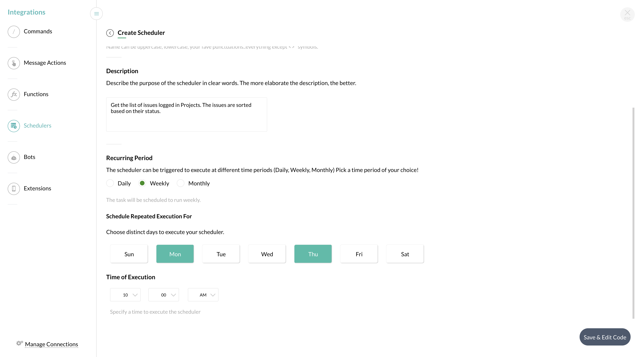
Task: Open the Schedulers section icon
Action: 14,126
